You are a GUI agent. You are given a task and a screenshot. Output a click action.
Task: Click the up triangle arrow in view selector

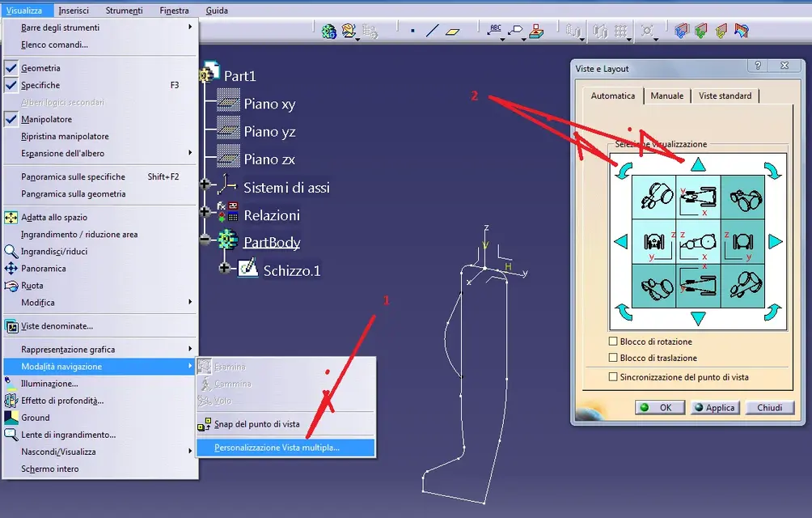point(698,165)
